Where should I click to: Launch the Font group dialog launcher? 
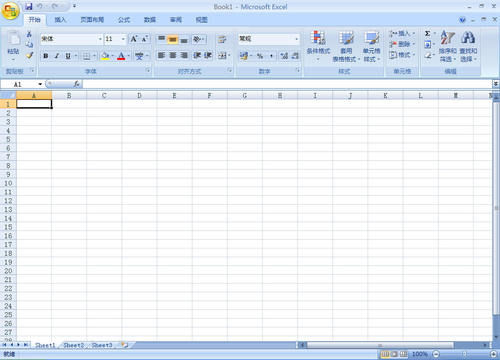[x=148, y=70]
